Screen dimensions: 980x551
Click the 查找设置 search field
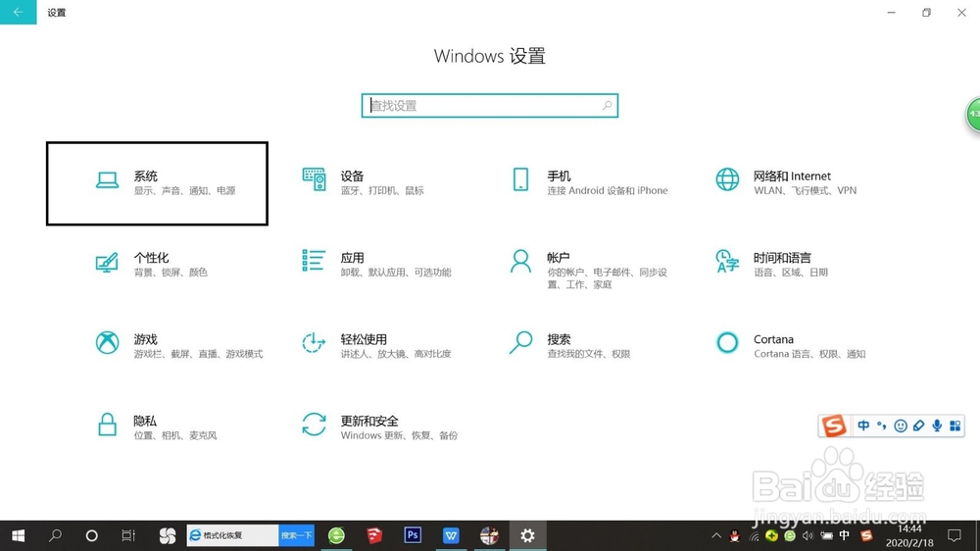(x=489, y=106)
